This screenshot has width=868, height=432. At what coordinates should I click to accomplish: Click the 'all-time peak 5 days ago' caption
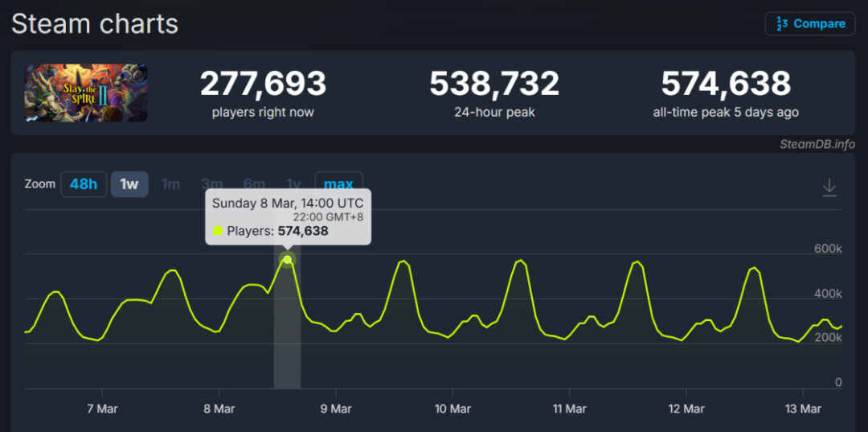(726, 113)
